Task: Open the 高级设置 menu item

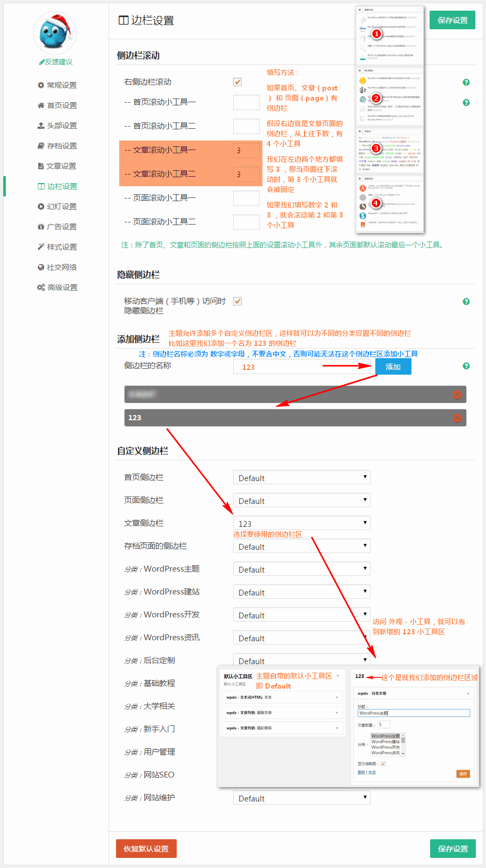Action: (57, 287)
